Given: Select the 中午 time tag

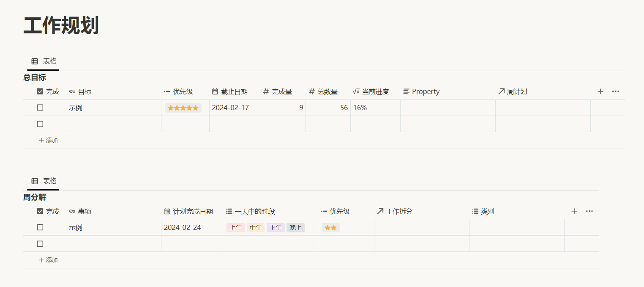Looking at the screenshot, I should point(256,228).
